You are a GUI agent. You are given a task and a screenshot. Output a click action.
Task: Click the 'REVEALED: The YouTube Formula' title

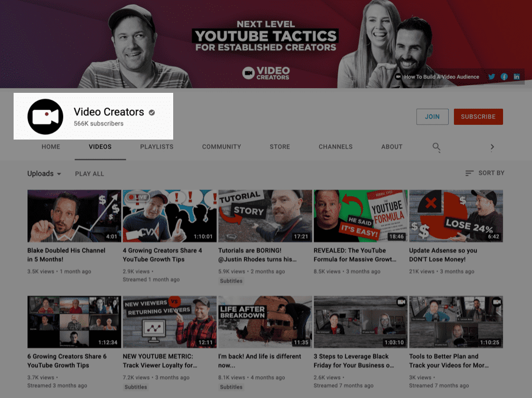tap(355, 255)
